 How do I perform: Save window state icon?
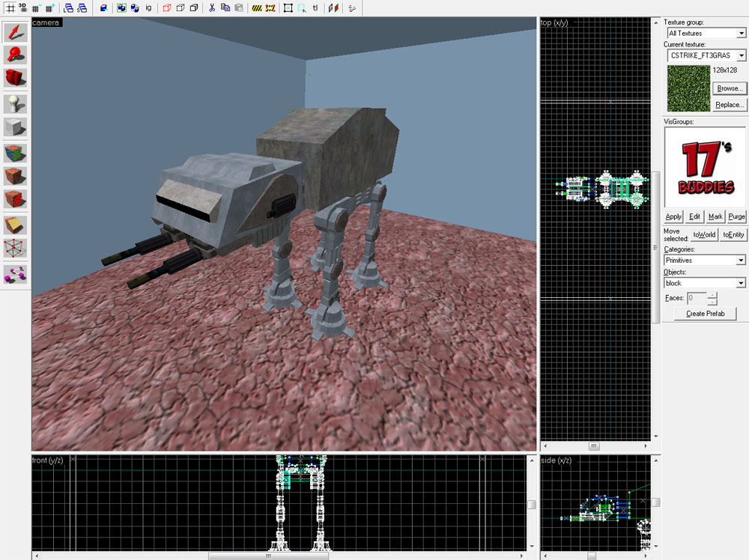[82, 8]
